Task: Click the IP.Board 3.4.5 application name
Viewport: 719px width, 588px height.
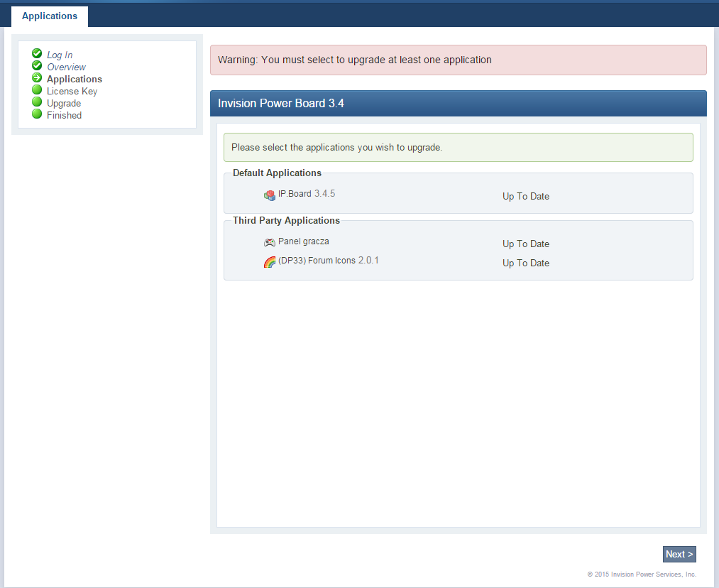Action: click(306, 193)
